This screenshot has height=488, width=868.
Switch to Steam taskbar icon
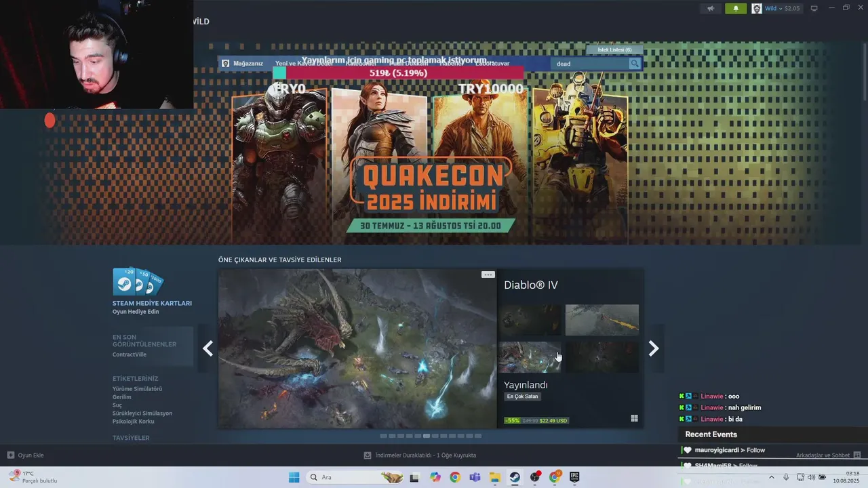515,477
